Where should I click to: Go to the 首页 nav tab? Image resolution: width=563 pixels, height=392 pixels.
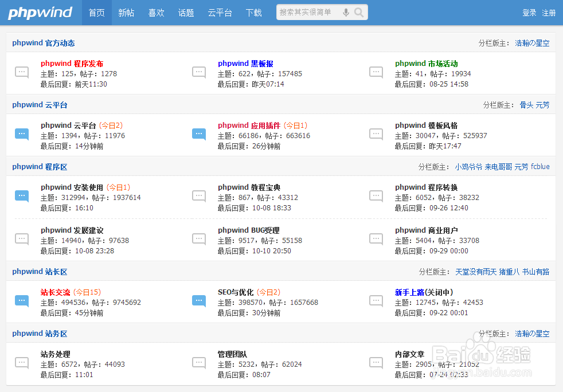pyautogui.click(x=96, y=13)
